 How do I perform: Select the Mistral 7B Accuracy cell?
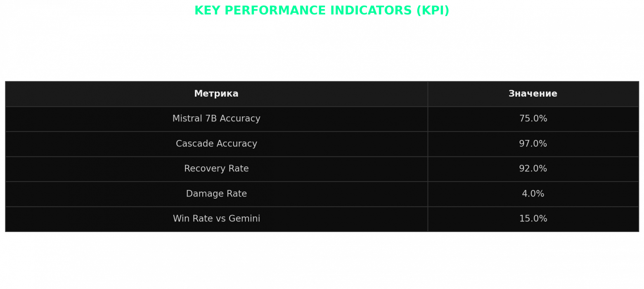216,119
